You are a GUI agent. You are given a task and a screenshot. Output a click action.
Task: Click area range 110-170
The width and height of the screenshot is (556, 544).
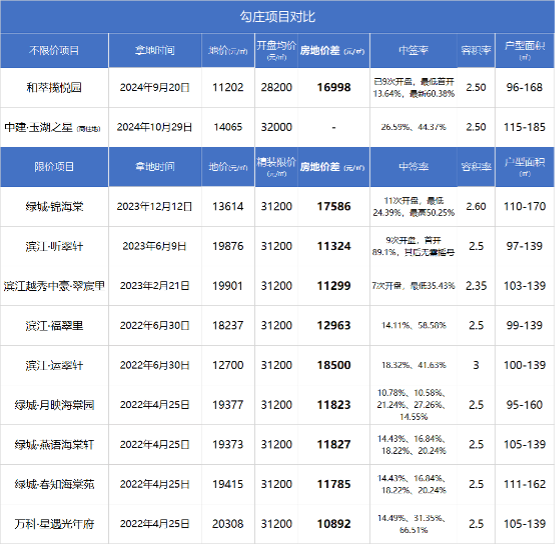pyautogui.click(x=524, y=206)
